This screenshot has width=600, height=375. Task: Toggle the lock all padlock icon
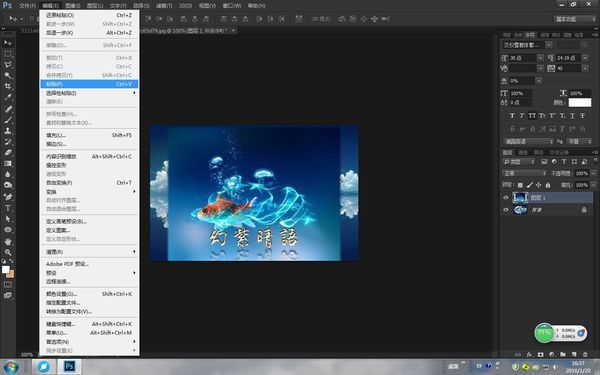[548, 185]
